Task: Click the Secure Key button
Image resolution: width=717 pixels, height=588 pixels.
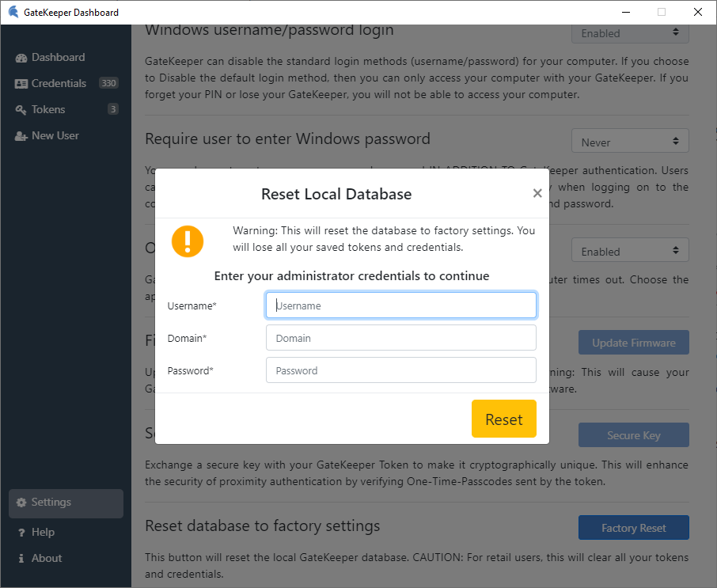Action: pos(633,435)
